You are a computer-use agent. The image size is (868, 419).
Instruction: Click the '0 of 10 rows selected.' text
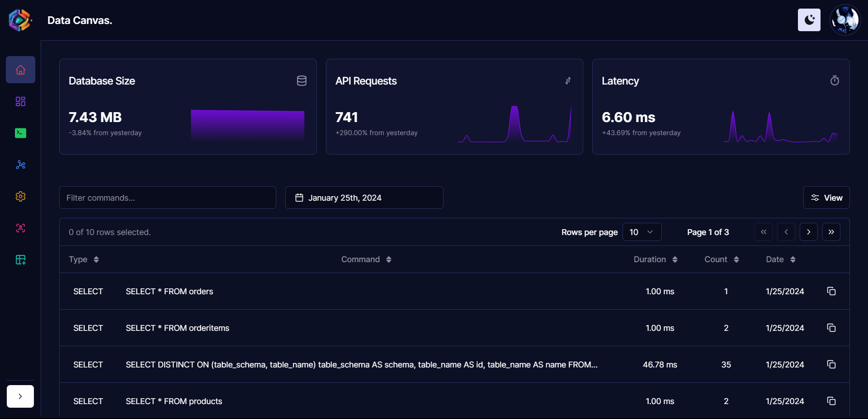click(x=110, y=232)
